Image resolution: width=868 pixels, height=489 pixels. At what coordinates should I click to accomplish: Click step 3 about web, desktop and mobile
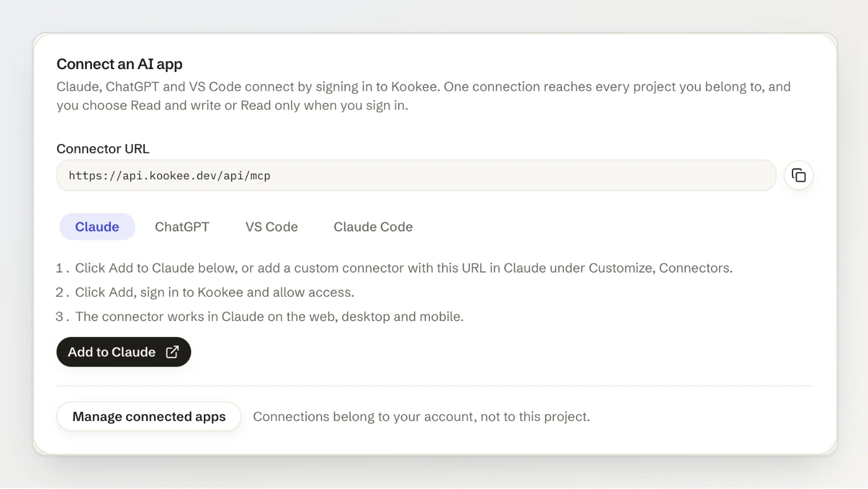(x=260, y=316)
